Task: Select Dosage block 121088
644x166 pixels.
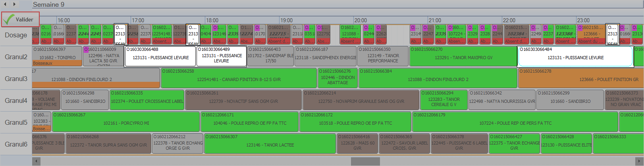Action: click(351, 35)
